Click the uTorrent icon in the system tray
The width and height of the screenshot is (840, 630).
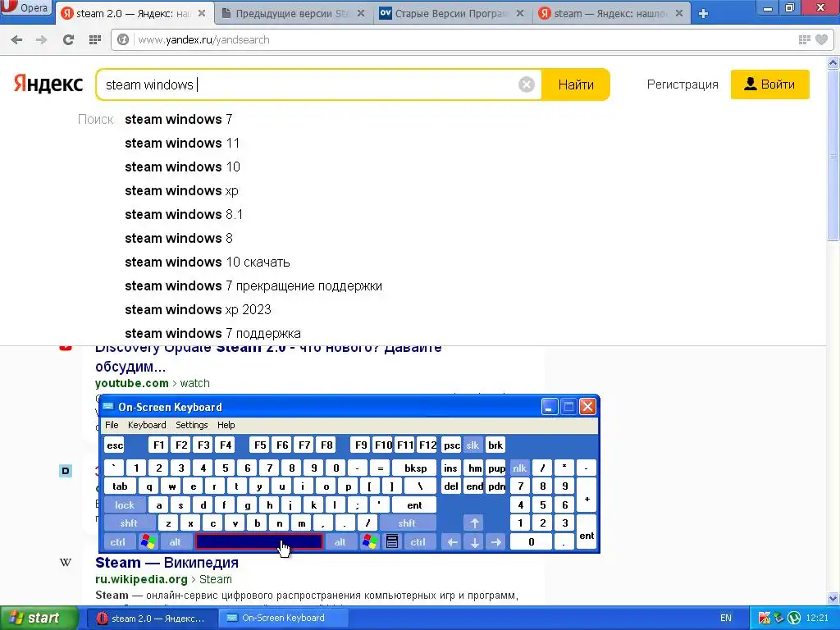click(794, 618)
